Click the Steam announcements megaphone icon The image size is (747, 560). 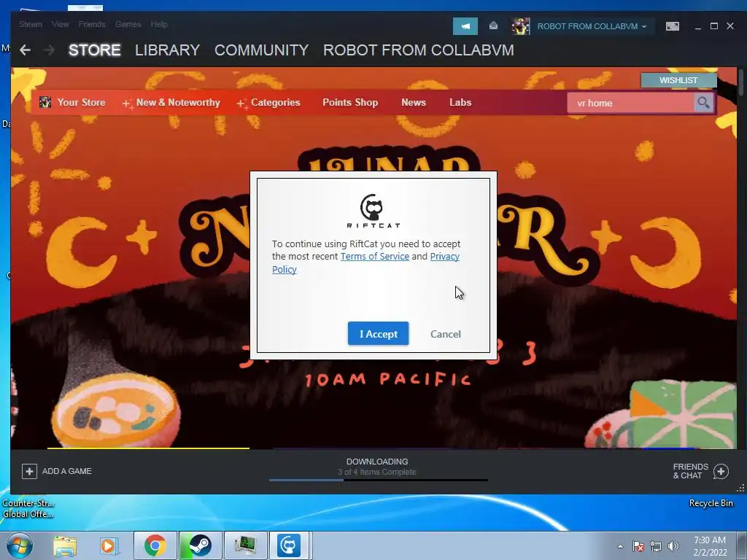coord(465,26)
